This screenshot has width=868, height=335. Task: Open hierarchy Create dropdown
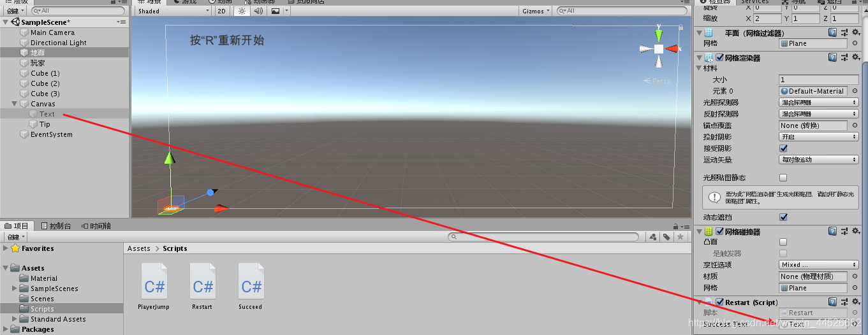click(x=15, y=11)
